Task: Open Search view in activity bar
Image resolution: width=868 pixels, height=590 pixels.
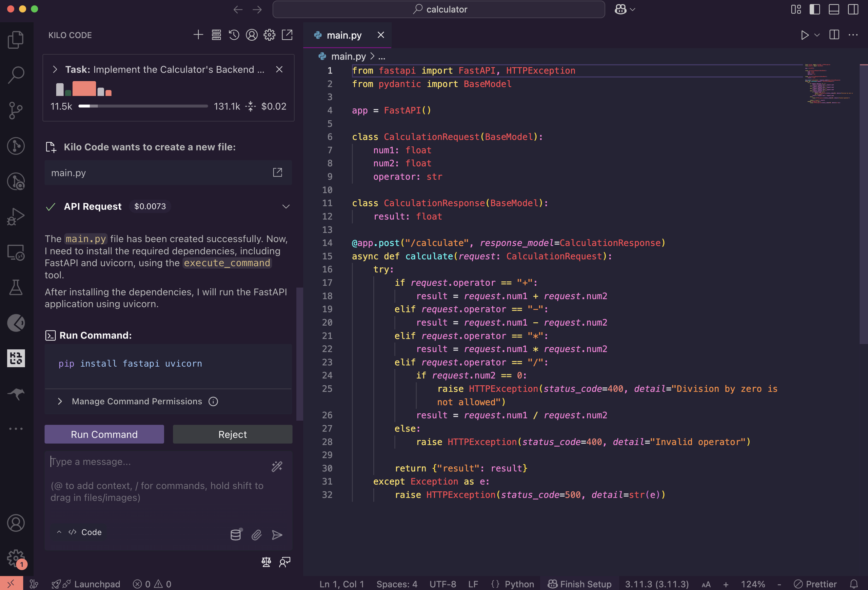Action: tap(16, 75)
